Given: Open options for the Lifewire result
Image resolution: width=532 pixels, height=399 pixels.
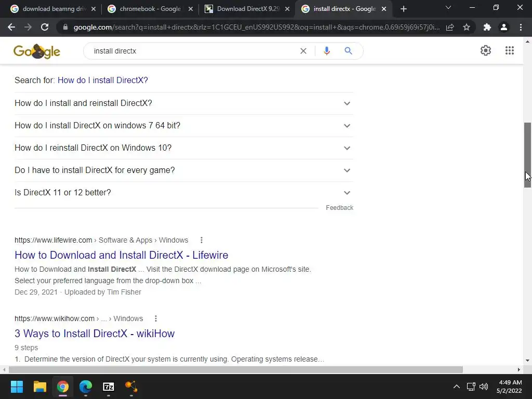Looking at the screenshot, I should click(202, 240).
